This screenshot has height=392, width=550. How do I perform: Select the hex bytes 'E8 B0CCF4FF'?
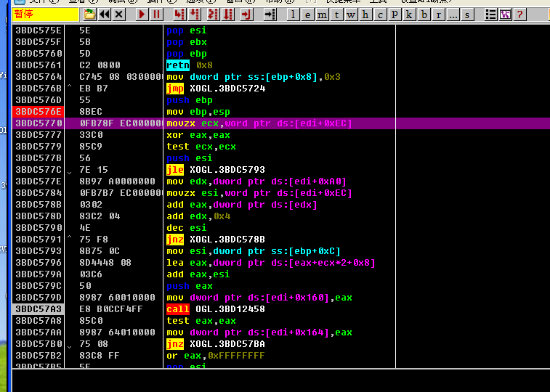(111, 309)
